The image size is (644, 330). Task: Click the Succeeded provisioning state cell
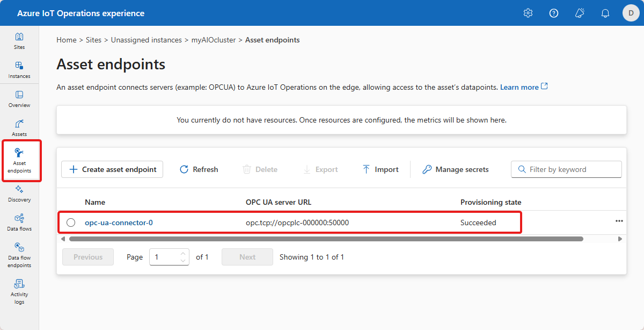(478, 223)
